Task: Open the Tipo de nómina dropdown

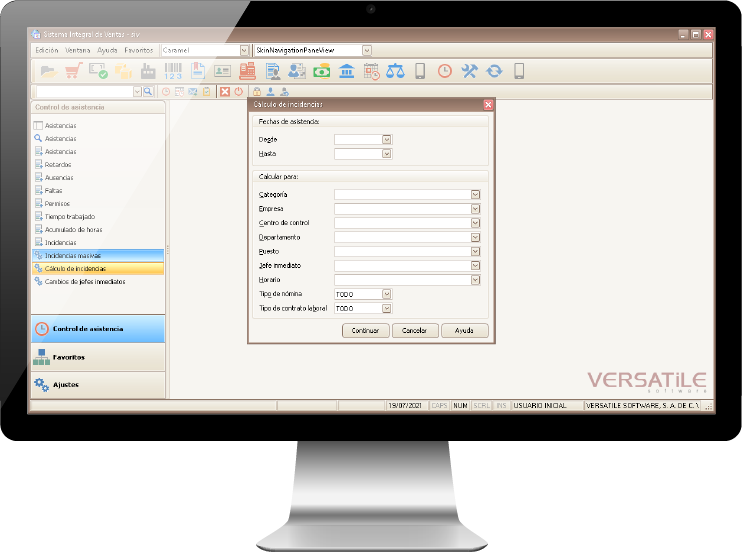Action: tap(387, 294)
